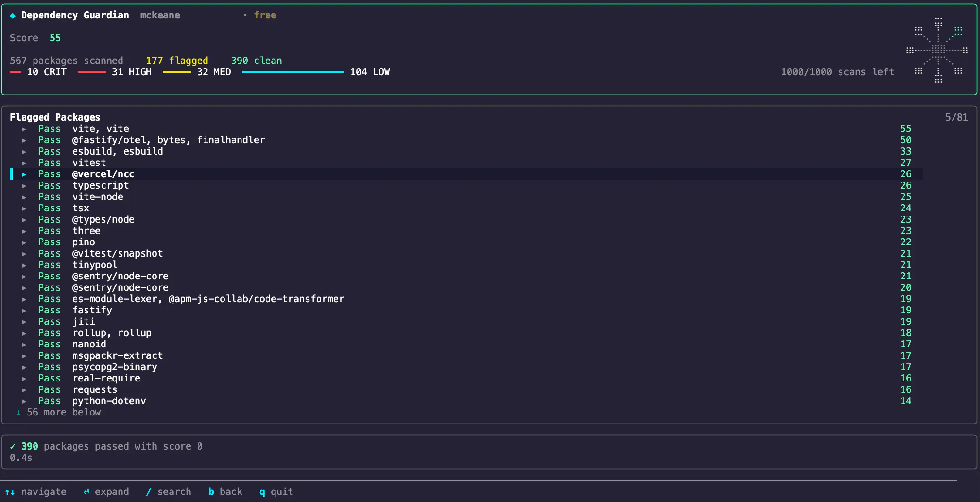
Task: Select the @sentry/node-core row scoring 21
Action: [466, 276]
